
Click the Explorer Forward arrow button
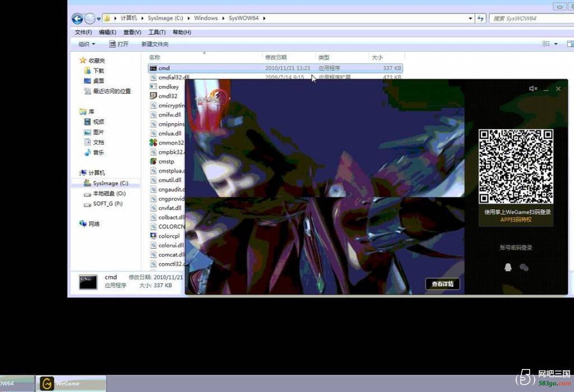89,18
